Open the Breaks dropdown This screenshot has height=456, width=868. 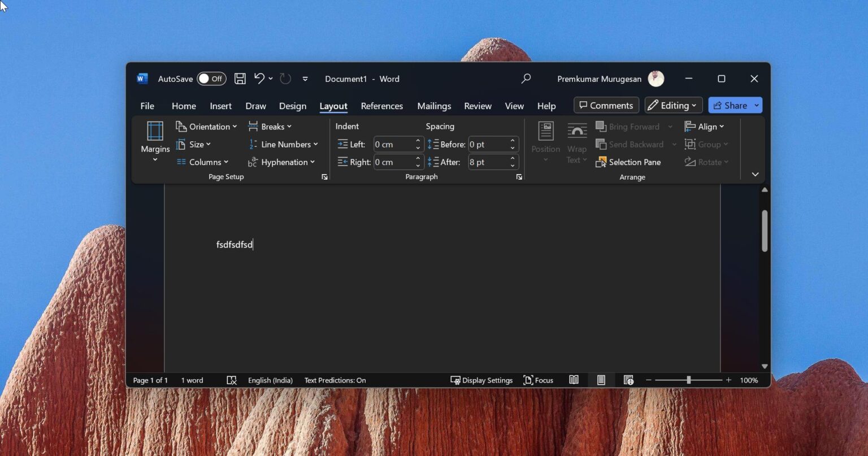(x=270, y=126)
